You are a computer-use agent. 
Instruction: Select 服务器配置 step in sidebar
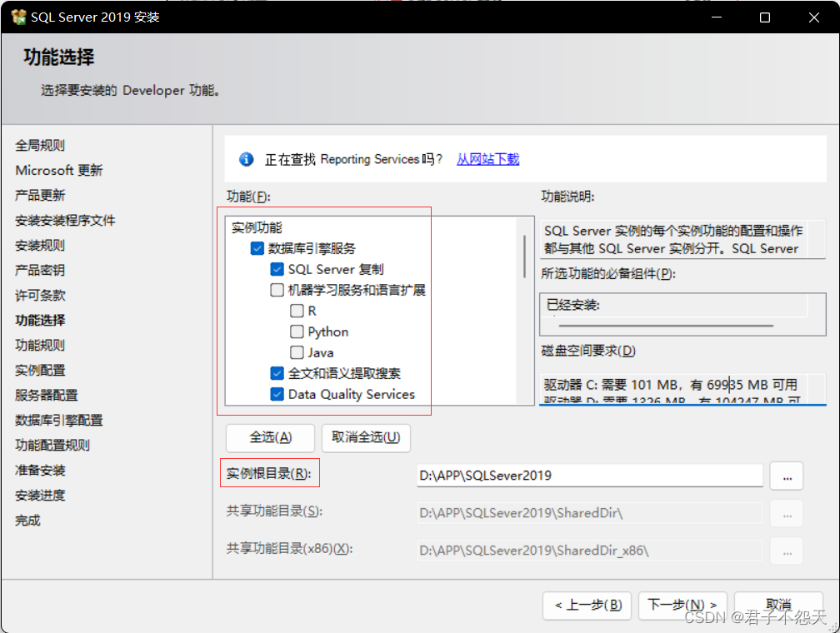tap(46, 396)
